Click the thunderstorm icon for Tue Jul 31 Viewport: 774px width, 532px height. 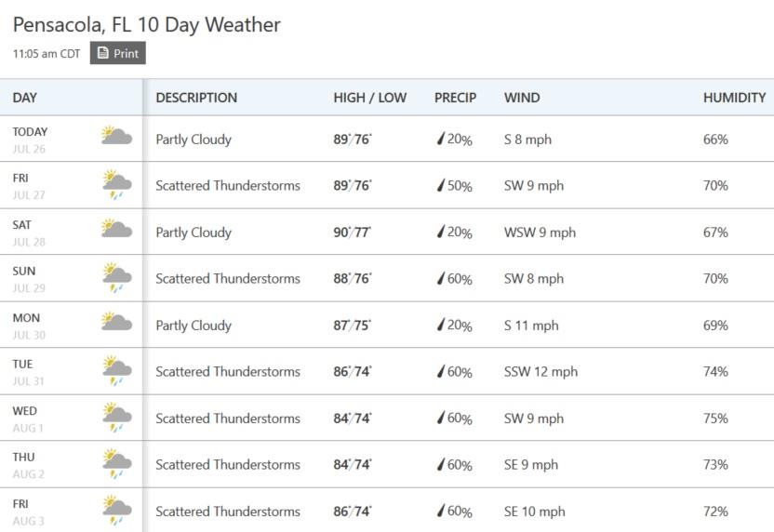(x=117, y=370)
